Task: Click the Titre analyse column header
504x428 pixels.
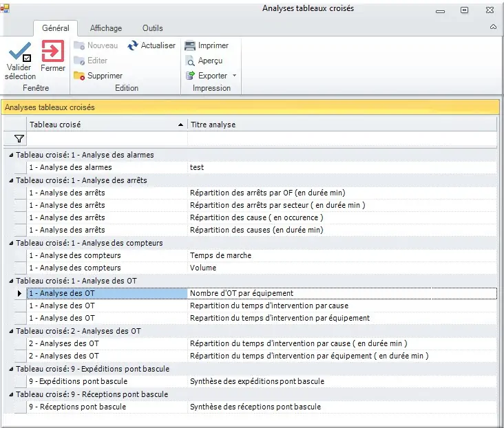Action: [x=342, y=125]
